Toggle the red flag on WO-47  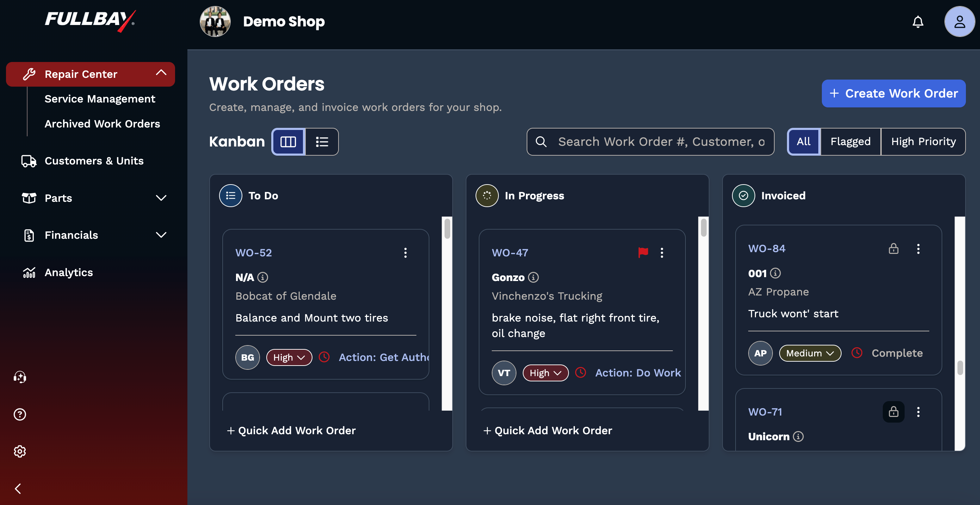pos(643,252)
